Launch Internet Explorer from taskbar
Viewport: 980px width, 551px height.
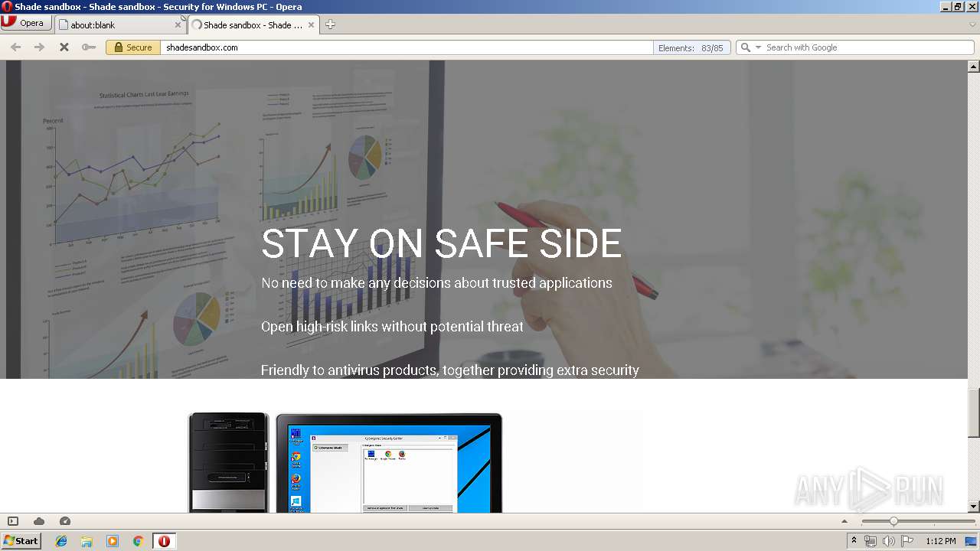(61, 541)
